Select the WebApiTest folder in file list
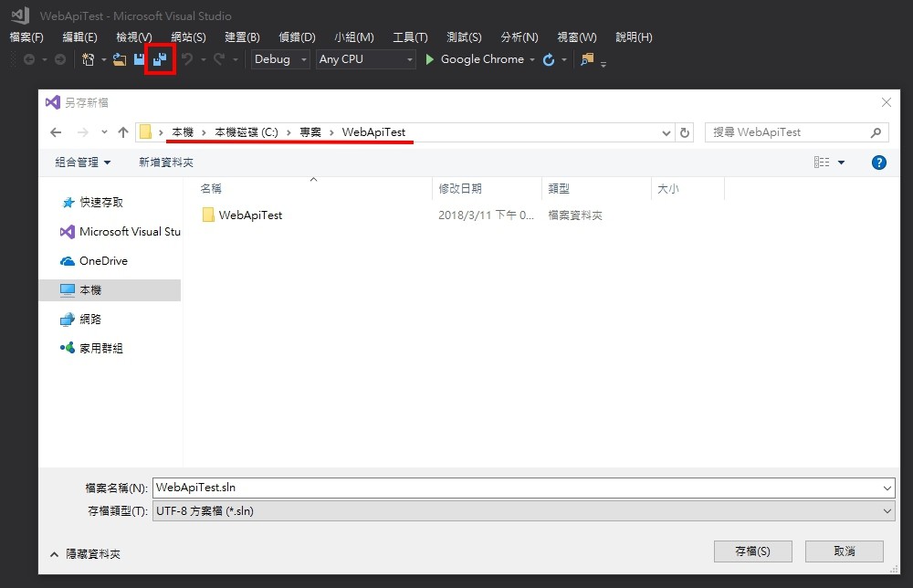This screenshot has height=588, width=913. [x=242, y=215]
